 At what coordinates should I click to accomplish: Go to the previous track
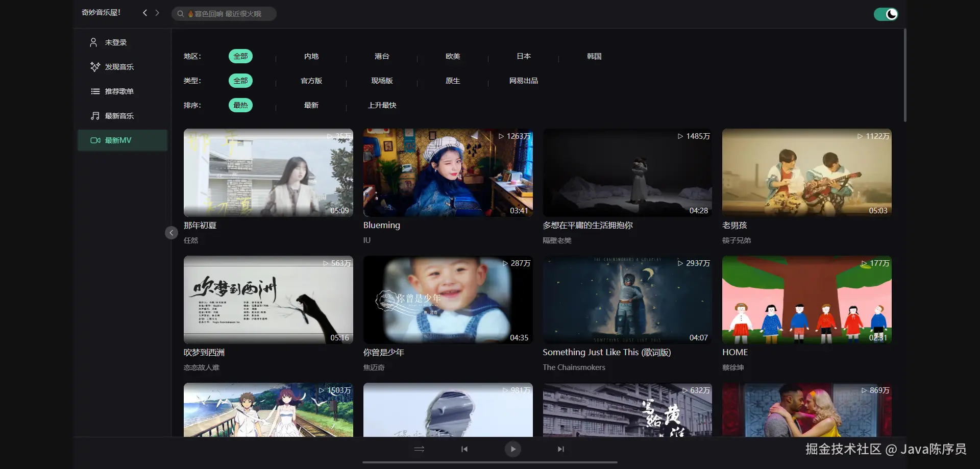pyautogui.click(x=464, y=449)
